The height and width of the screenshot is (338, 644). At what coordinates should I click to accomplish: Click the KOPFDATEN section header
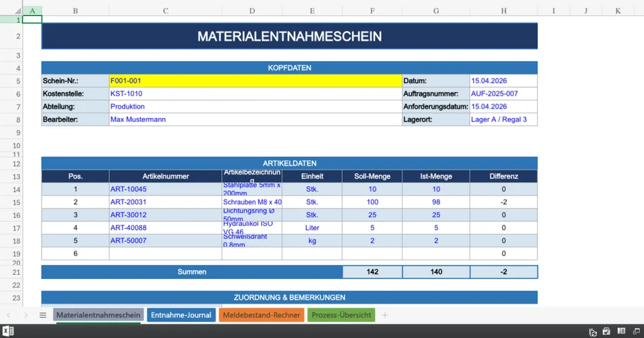pyautogui.click(x=290, y=68)
